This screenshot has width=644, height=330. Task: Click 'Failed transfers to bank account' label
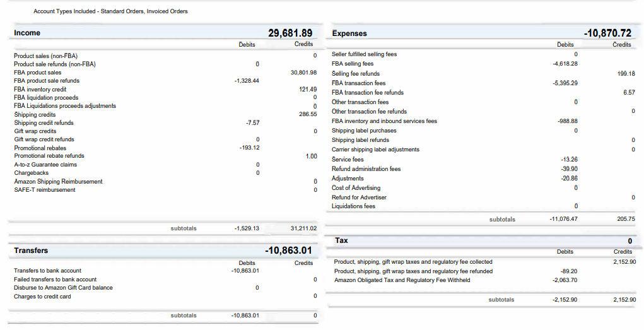55,280
